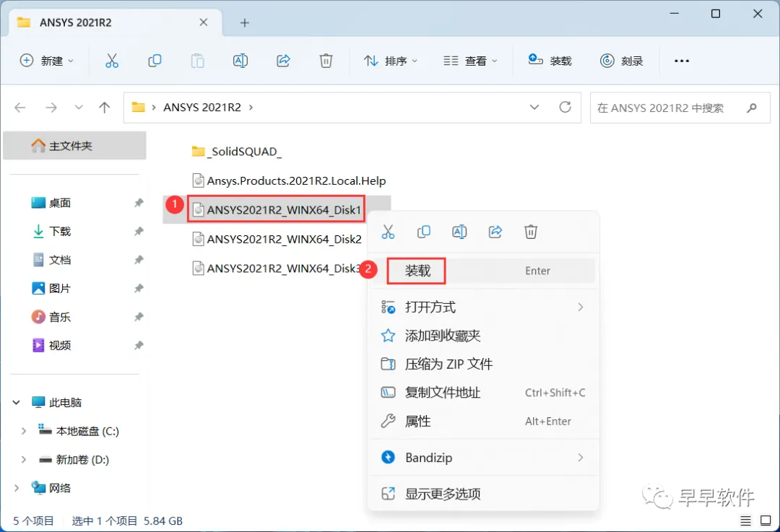Click the Share icon in the context menu
The width and height of the screenshot is (780, 532).
click(x=495, y=232)
